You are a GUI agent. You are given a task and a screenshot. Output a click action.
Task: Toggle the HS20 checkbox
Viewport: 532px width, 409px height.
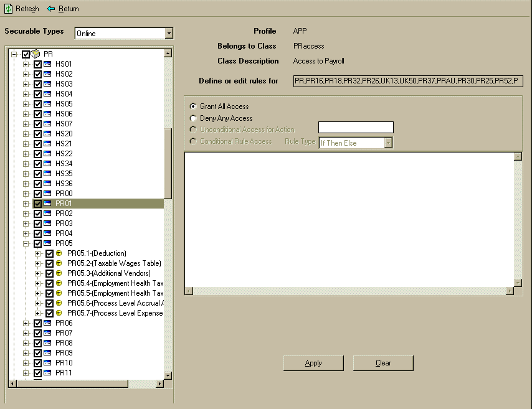tap(37, 134)
